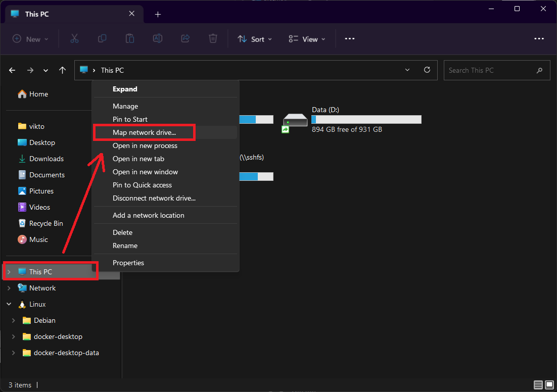This screenshot has height=392, width=557.
Task: Open recent locations dropdown arrow
Action: pos(46,70)
